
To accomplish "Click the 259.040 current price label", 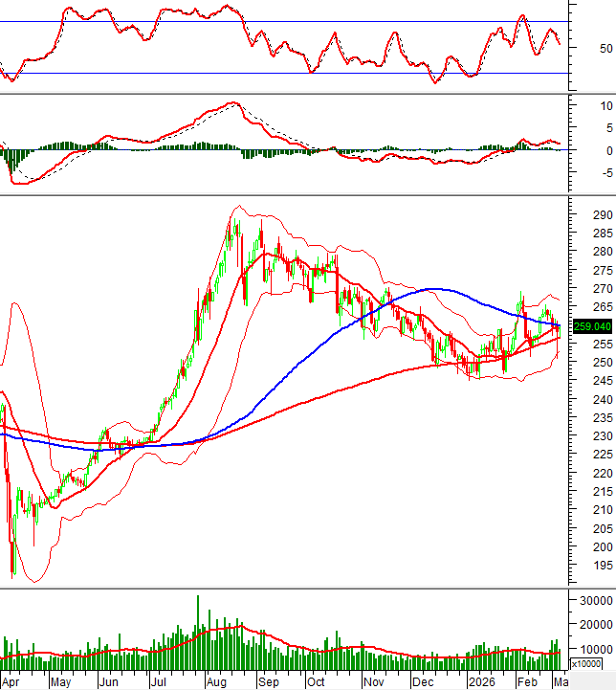I will (x=592, y=326).
